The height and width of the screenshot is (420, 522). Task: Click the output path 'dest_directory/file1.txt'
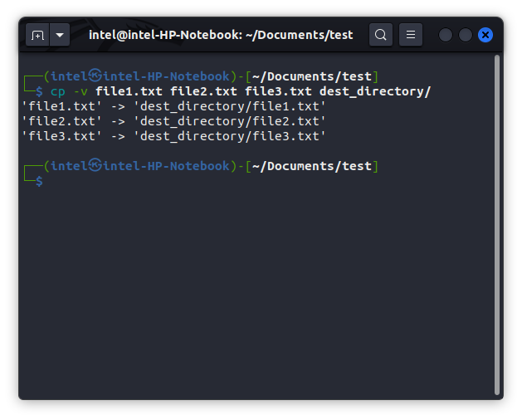(230, 106)
